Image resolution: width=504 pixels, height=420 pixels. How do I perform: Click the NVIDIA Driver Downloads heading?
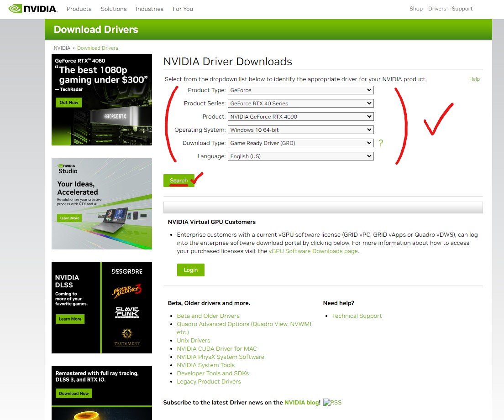(x=227, y=62)
